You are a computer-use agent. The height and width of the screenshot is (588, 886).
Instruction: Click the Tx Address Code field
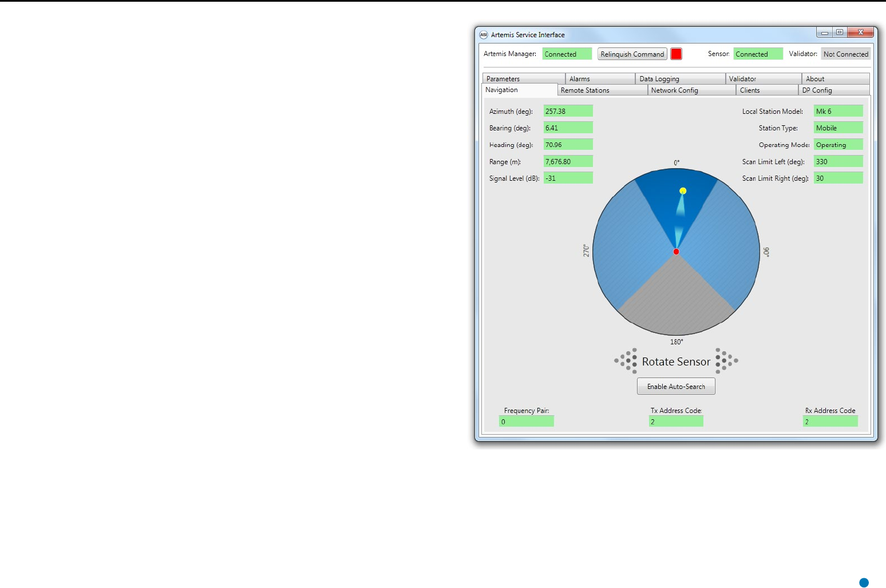coord(676,422)
